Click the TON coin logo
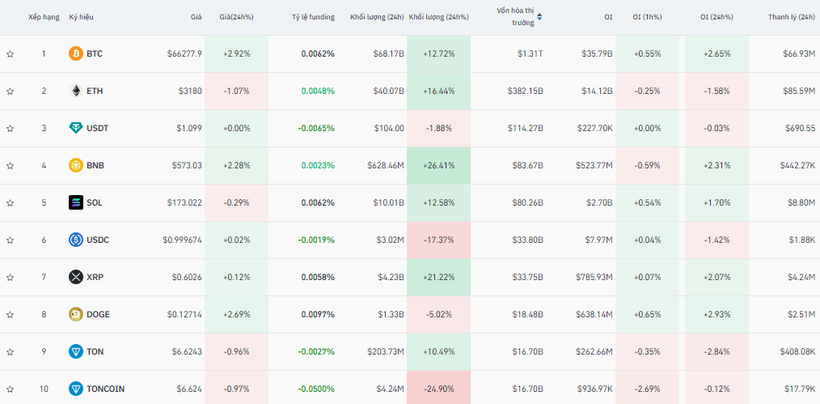The image size is (820, 404). point(76,352)
